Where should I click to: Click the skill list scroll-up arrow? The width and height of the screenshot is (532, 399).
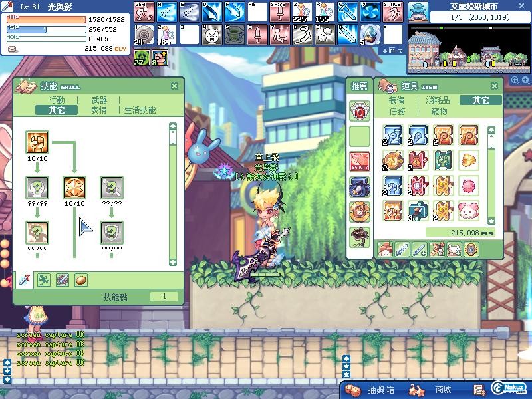(173, 126)
